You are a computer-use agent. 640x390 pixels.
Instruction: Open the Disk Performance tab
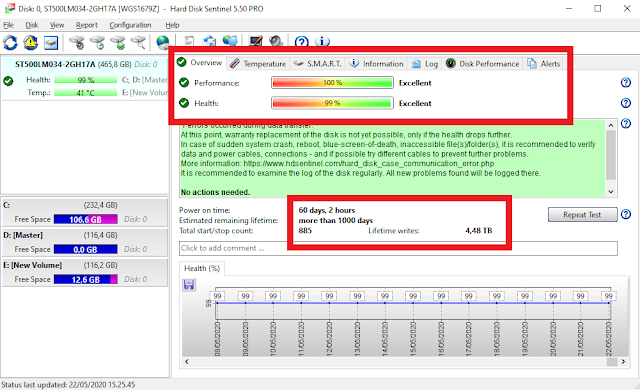pyautogui.click(x=483, y=64)
